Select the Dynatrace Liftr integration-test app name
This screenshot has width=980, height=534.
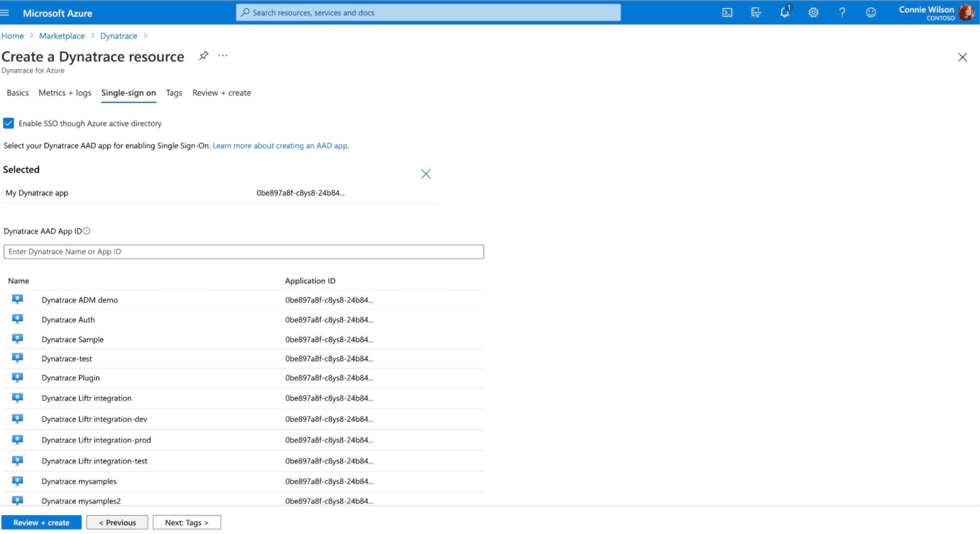(94, 461)
